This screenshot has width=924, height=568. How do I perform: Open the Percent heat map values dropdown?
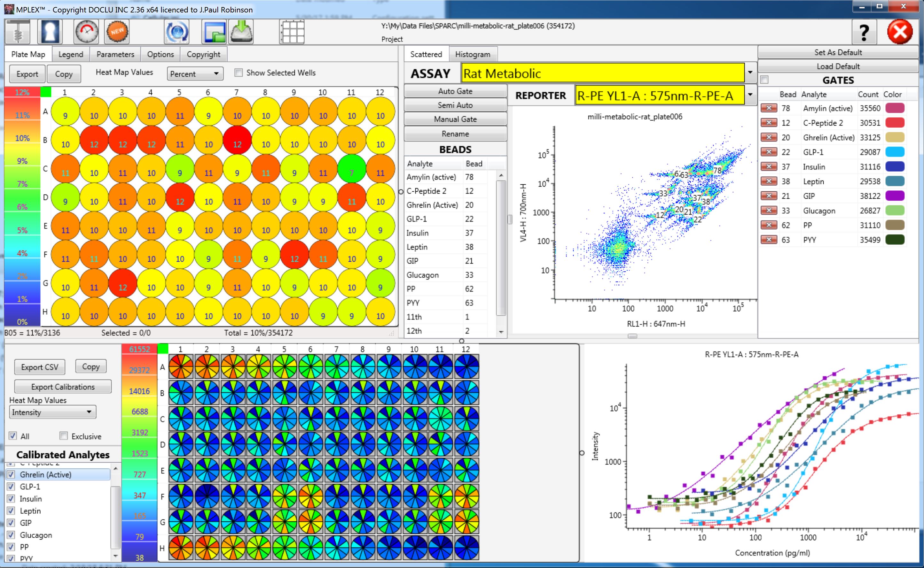[x=195, y=73]
